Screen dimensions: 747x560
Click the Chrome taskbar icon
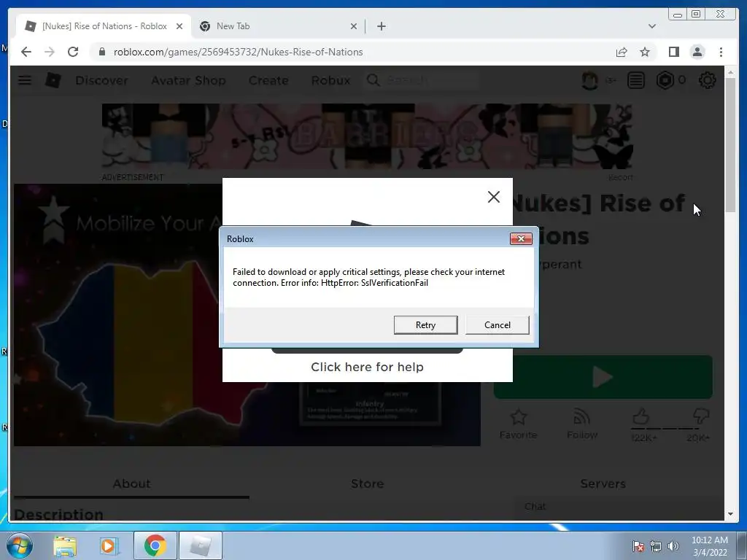tap(155, 545)
